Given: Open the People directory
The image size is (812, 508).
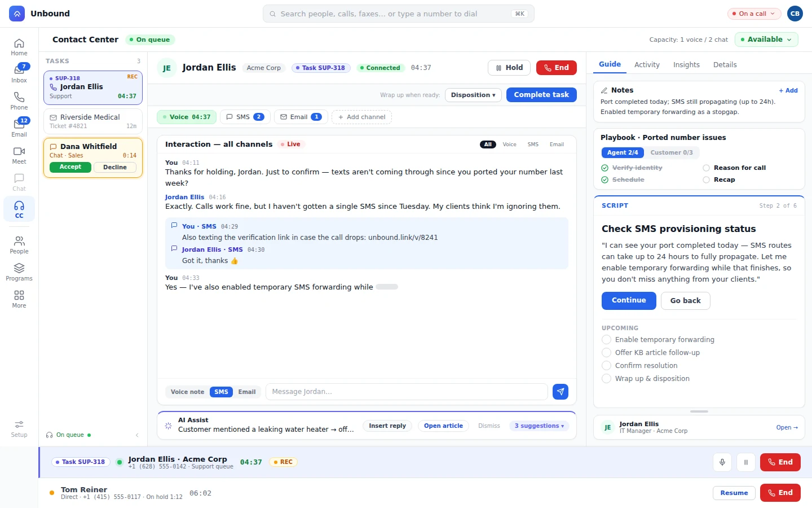Looking at the screenshot, I should (x=19, y=245).
